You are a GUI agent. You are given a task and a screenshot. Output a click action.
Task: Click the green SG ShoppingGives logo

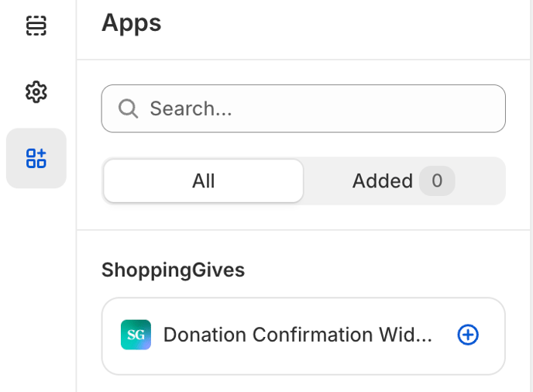136,335
